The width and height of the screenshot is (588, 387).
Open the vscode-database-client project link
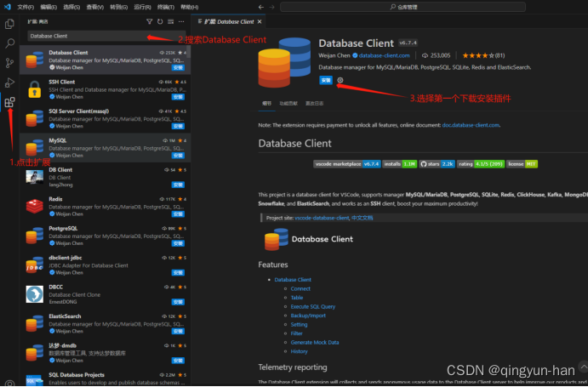[x=322, y=218]
